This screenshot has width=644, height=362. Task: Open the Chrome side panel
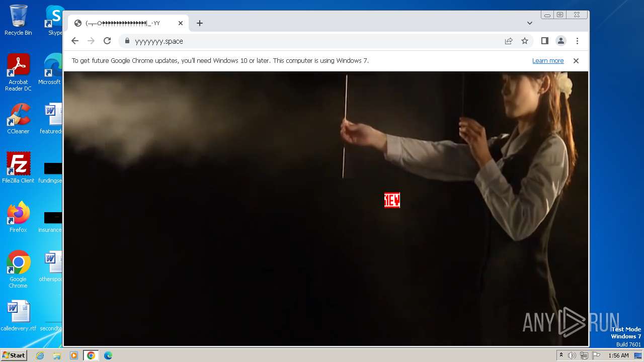click(x=545, y=41)
